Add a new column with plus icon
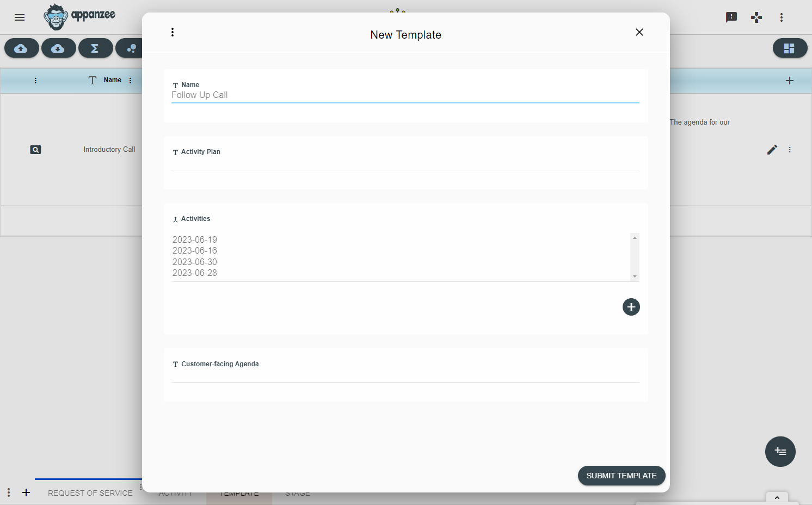812x505 pixels. click(790, 81)
